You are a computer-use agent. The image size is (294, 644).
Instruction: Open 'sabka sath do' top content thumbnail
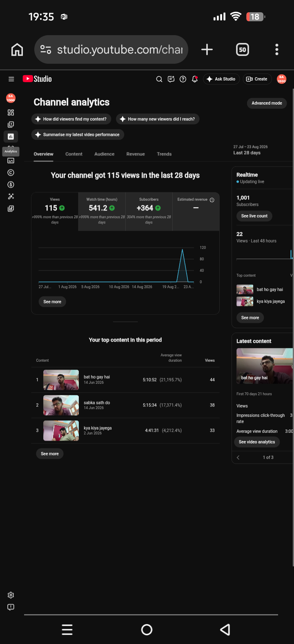(61, 405)
